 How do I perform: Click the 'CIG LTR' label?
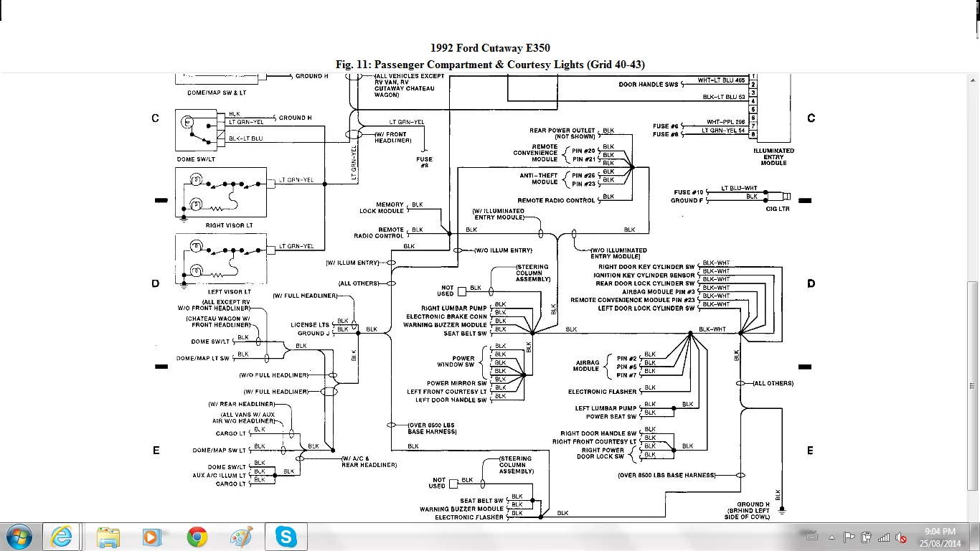click(777, 209)
